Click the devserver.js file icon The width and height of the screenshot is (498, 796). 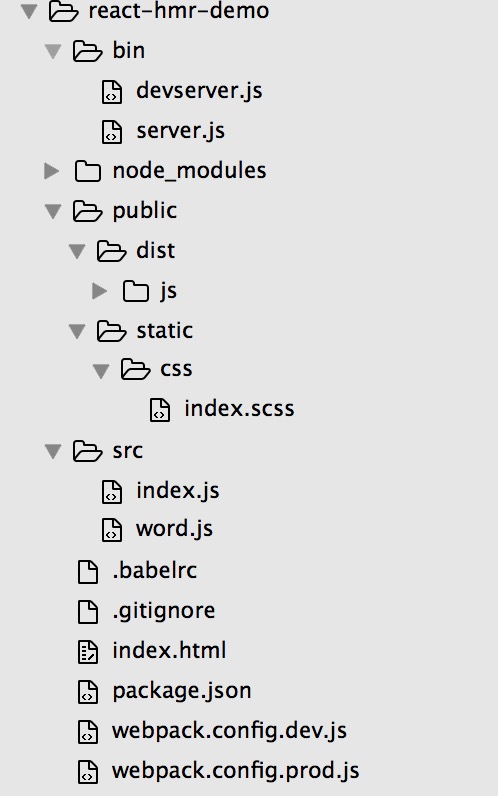point(112,92)
